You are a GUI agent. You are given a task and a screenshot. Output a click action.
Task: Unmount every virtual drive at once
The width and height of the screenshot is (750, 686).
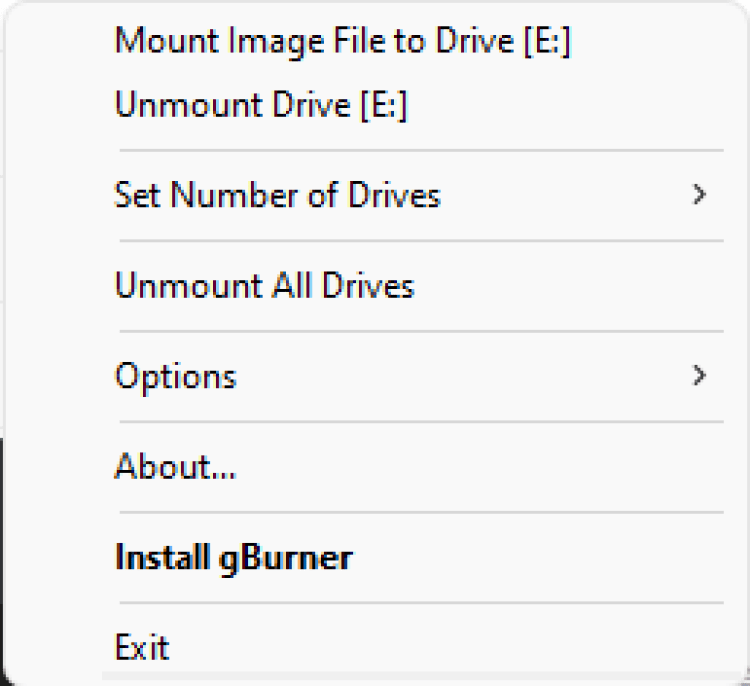[264, 287]
